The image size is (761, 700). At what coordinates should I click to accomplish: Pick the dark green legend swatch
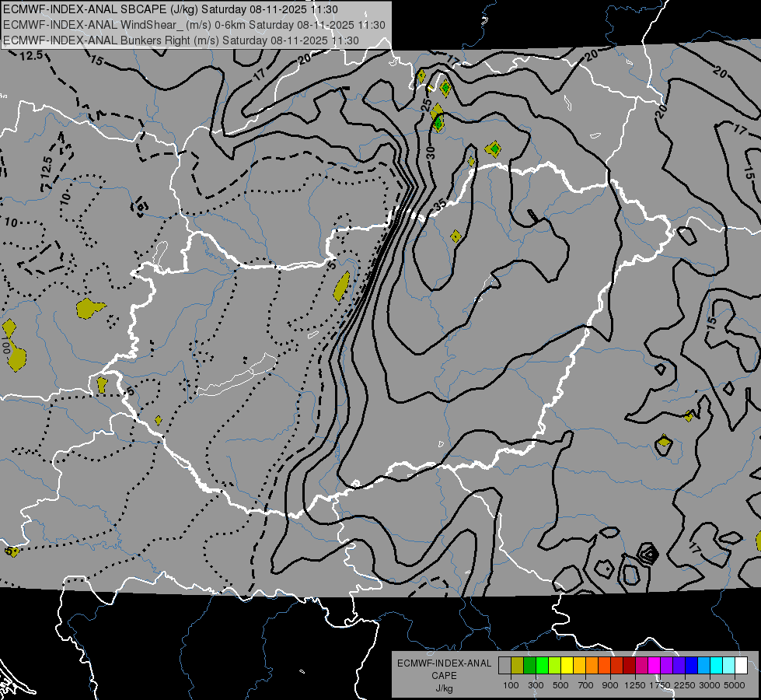529,665
